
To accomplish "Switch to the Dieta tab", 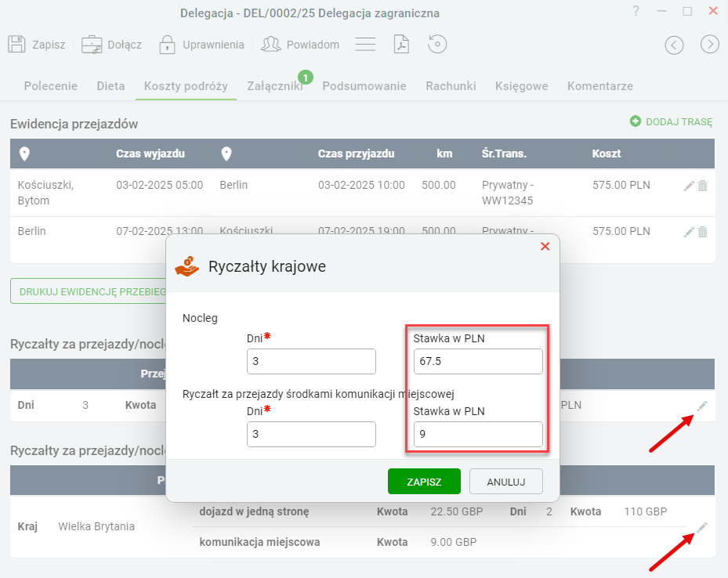I will pos(110,86).
